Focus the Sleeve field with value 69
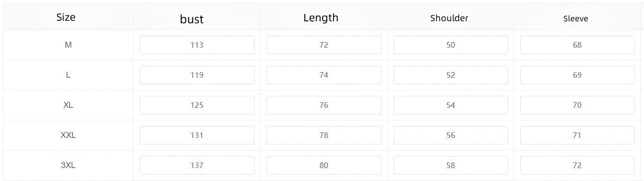 tap(577, 75)
